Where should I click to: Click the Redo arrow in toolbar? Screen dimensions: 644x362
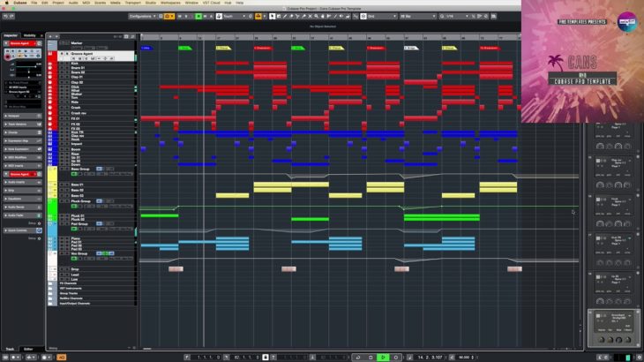(11, 16)
